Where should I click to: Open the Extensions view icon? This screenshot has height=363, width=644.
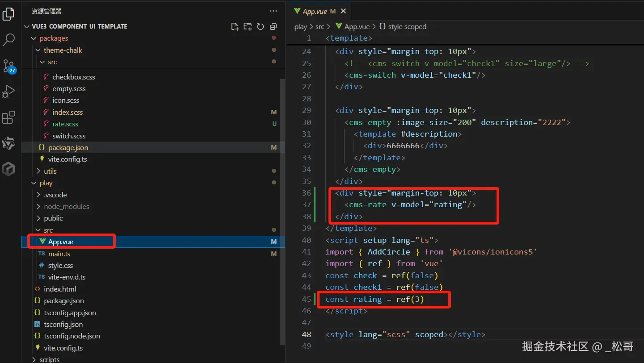8,117
